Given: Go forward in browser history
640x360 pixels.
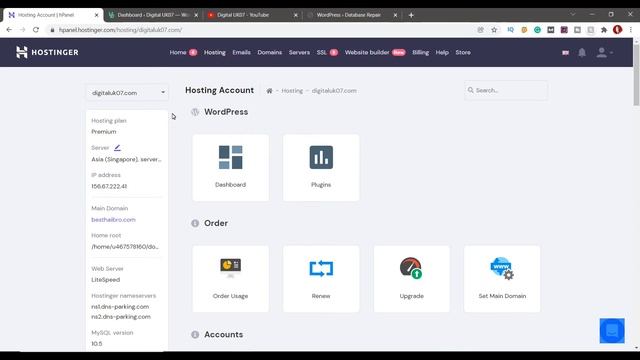Looking at the screenshot, I should [x=22, y=30].
